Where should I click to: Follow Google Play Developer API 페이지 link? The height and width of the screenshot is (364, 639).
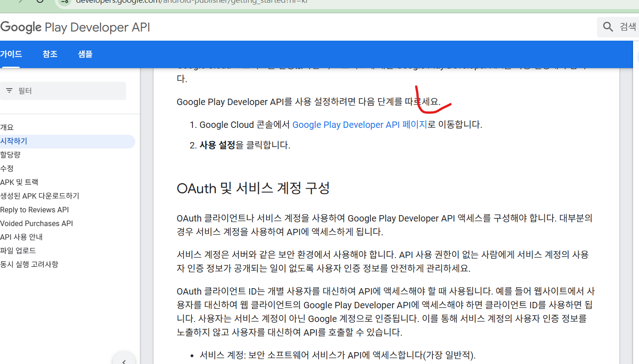tap(360, 124)
